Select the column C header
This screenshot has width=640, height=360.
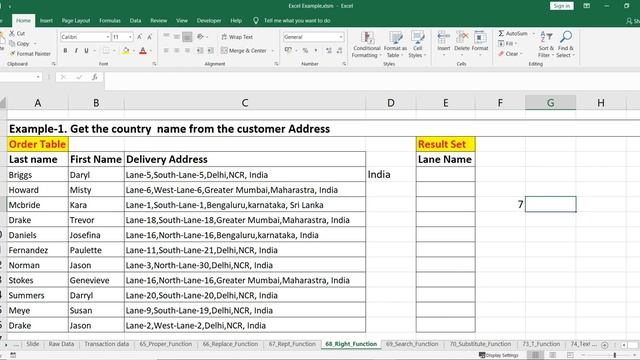click(244, 103)
